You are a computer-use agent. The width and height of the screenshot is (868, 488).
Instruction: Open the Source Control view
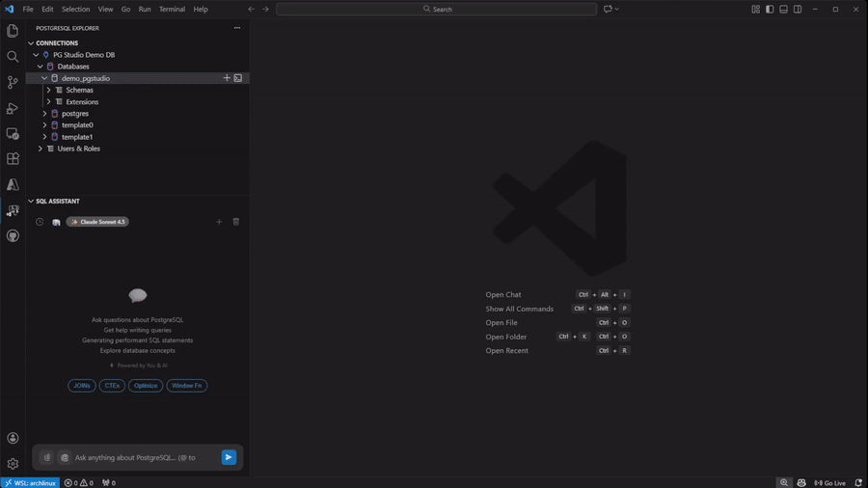13,82
